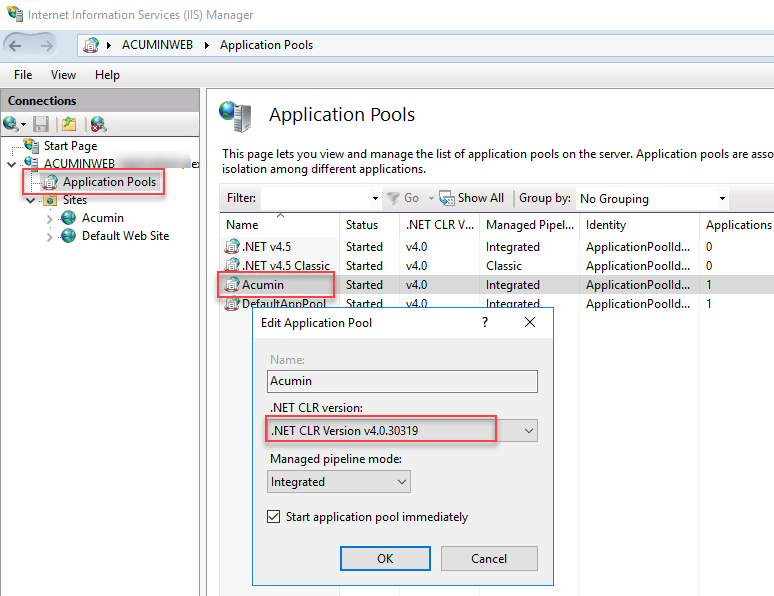Click the Forward navigation arrow
The image size is (774, 596).
[46, 46]
